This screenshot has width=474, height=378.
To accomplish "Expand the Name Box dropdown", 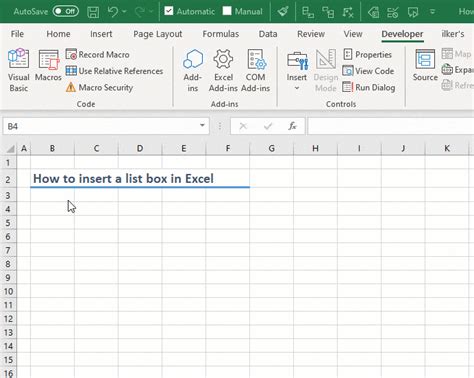I will (x=202, y=126).
